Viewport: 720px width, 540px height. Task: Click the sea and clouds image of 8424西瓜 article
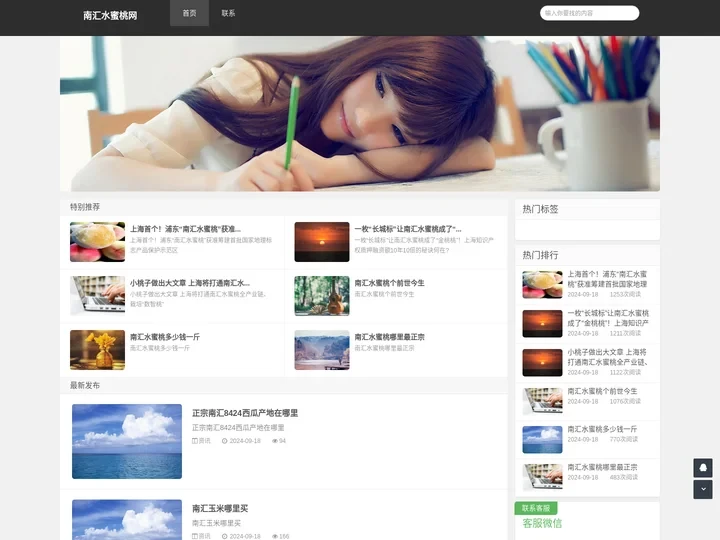pos(127,441)
